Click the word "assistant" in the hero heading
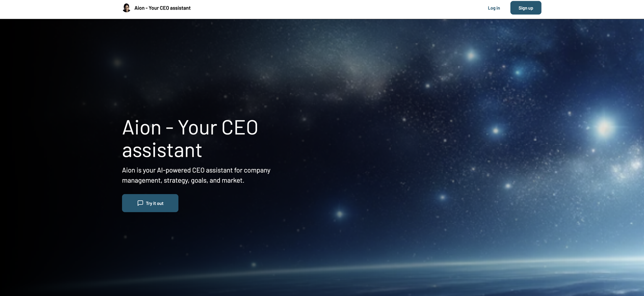 (162, 150)
